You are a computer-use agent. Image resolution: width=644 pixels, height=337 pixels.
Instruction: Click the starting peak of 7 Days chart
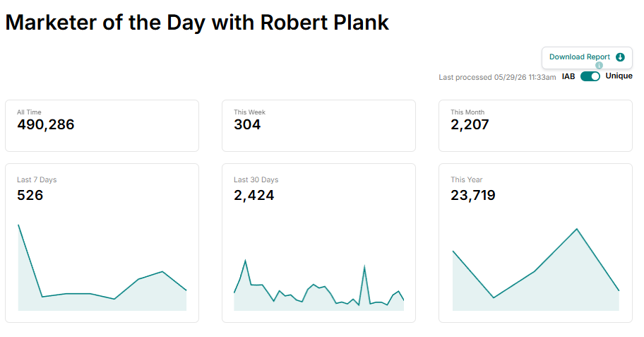click(x=19, y=225)
